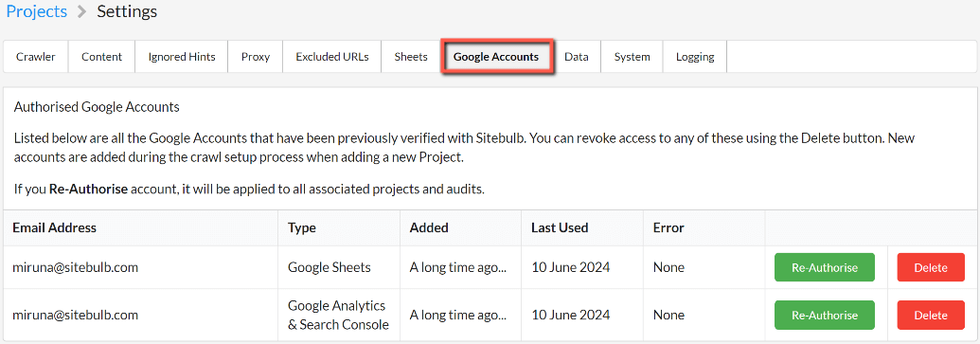Click 10 June 2024 in Google Sheets row
Viewport: 980px width, 344px height.
click(x=571, y=267)
